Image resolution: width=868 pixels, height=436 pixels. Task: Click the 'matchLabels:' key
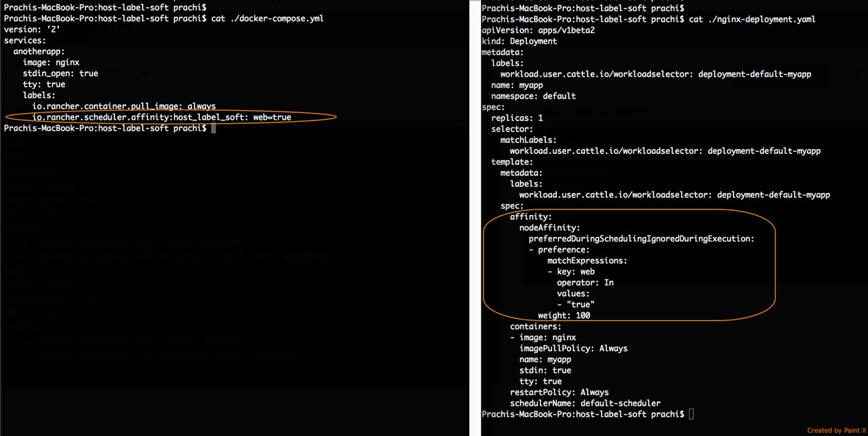pos(529,140)
